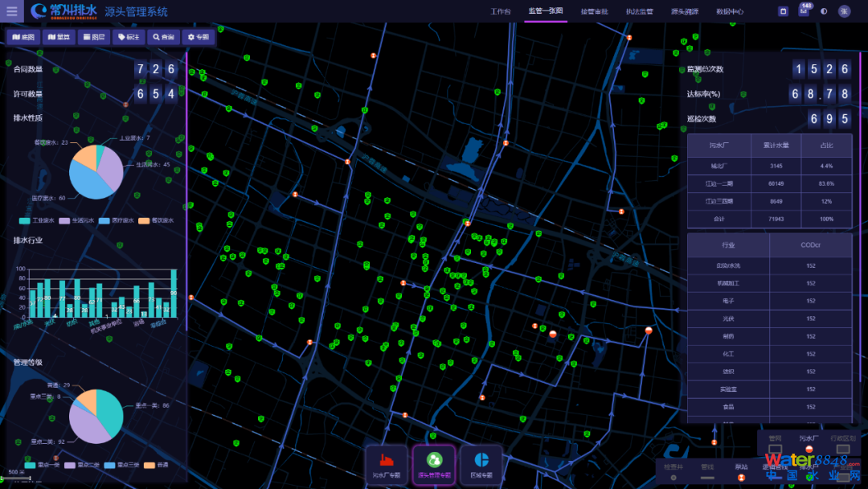Open the 区域专题 pie icon card

coord(481,465)
